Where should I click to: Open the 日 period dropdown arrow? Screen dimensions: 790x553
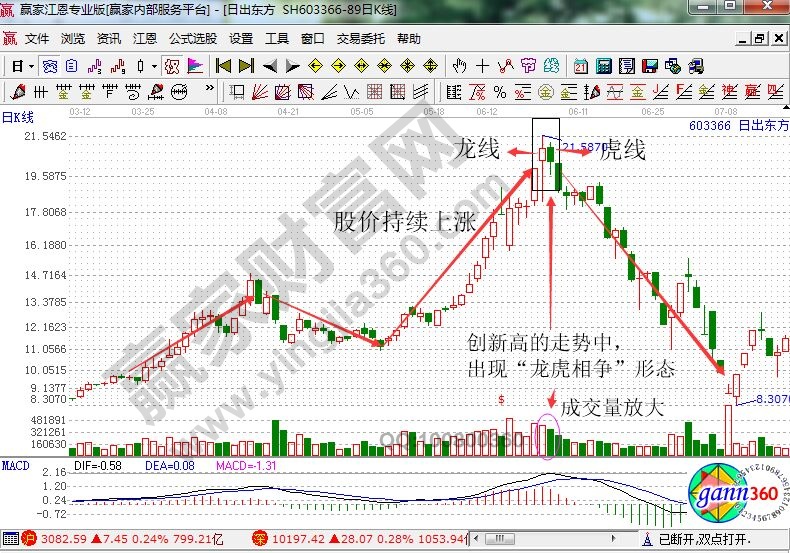pyautogui.click(x=31, y=66)
